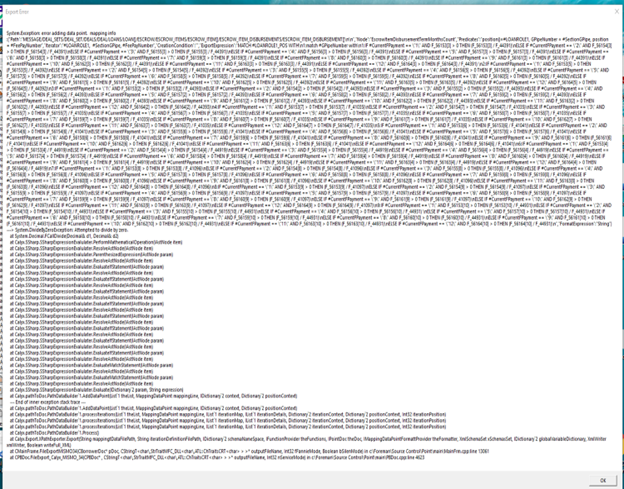Image resolution: width=624 pixels, height=489 pixels.
Task: Select the 'CMainFrame.FileExportMISMO34' stack line
Action: (250, 452)
